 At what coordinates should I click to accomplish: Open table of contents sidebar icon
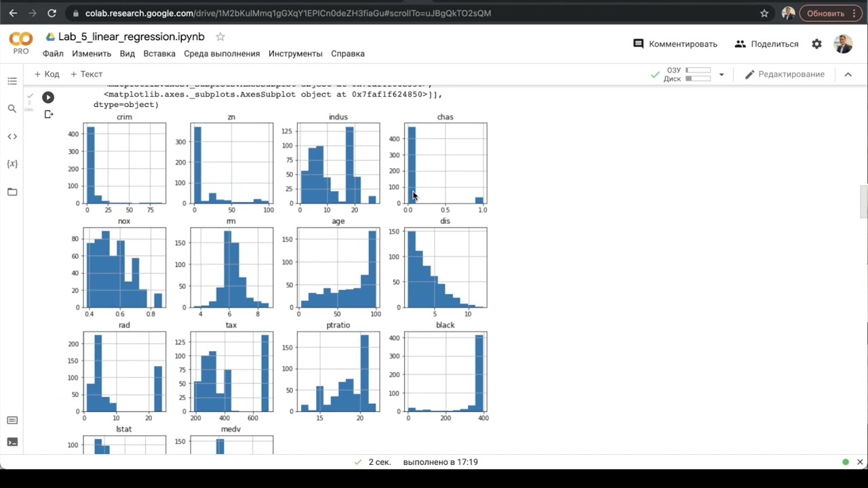[x=12, y=81]
